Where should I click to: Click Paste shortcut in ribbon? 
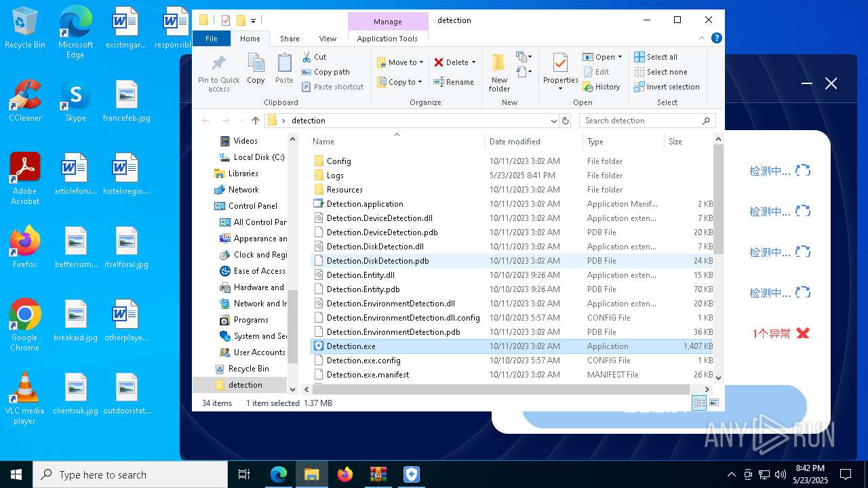332,87
